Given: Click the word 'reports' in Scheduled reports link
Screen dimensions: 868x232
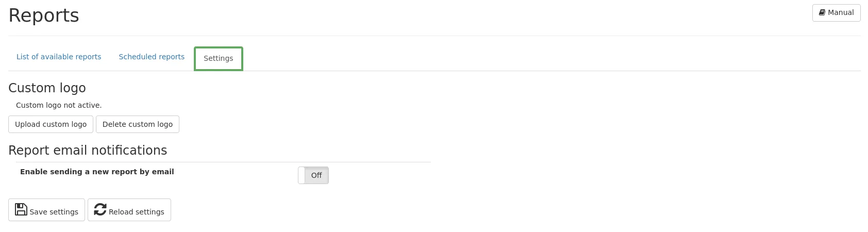Looking at the screenshot, I should [172, 57].
